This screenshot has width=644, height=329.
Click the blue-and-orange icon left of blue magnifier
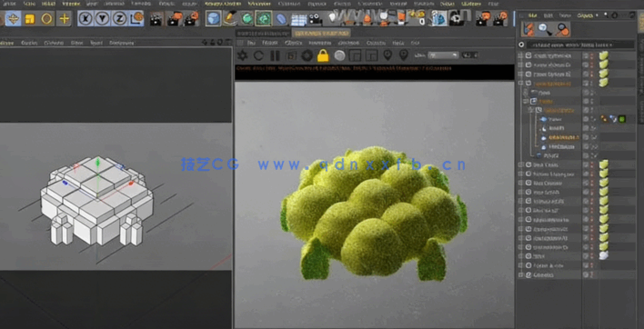pyautogui.click(x=529, y=29)
